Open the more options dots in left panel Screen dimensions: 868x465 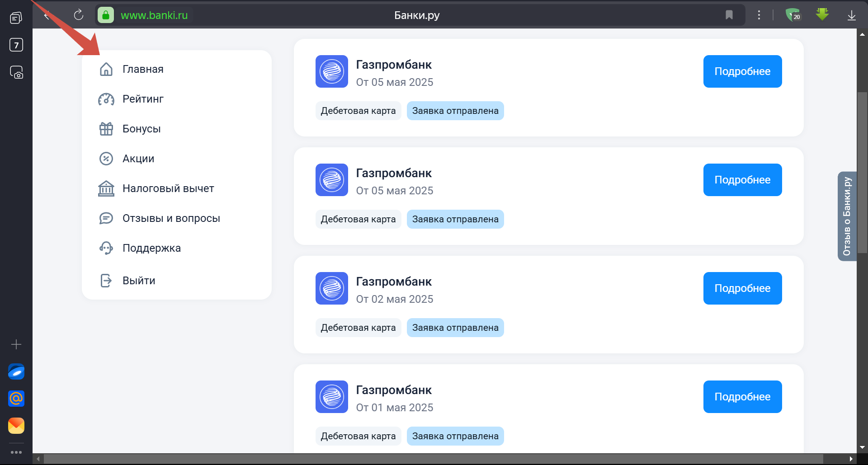click(x=16, y=452)
